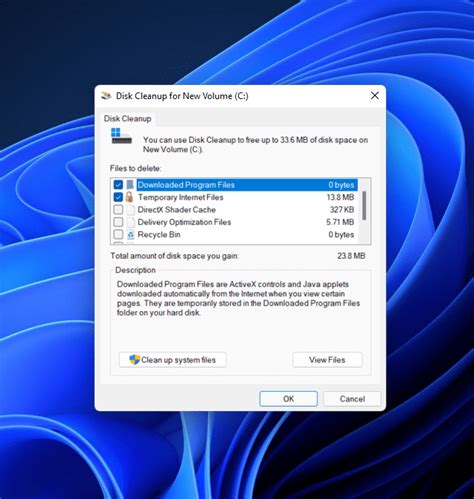Click the padlock icon for Temporary Internet Files

click(x=130, y=197)
